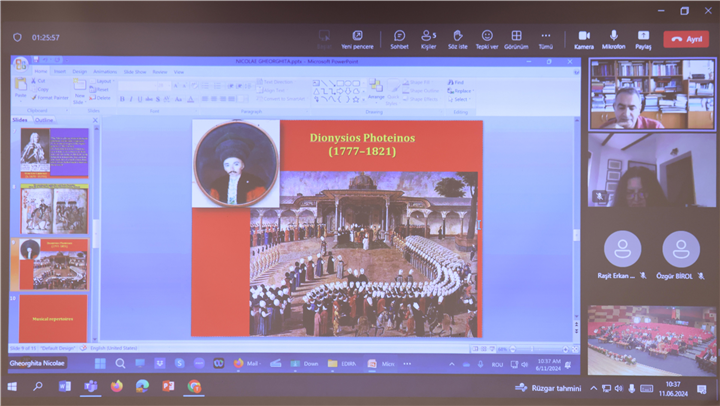
Task: Open Görünüm view options
Action: pyautogui.click(x=516, y=39)
